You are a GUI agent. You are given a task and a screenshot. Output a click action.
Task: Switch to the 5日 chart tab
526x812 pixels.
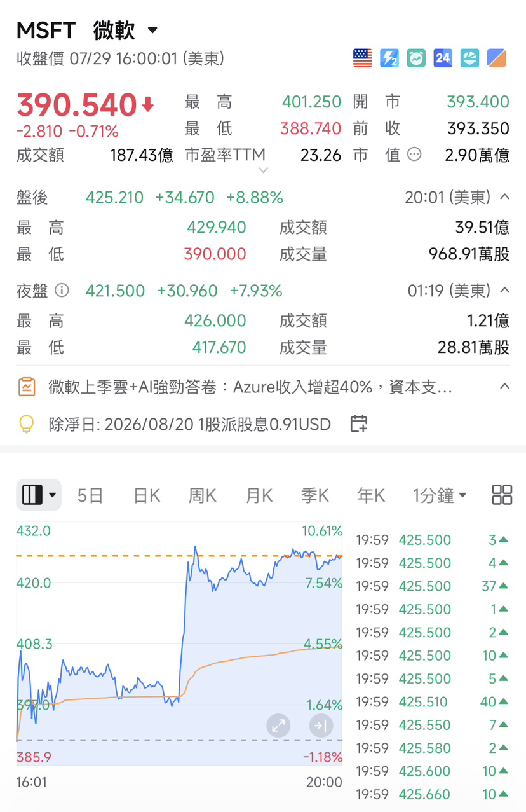(90, 495)
